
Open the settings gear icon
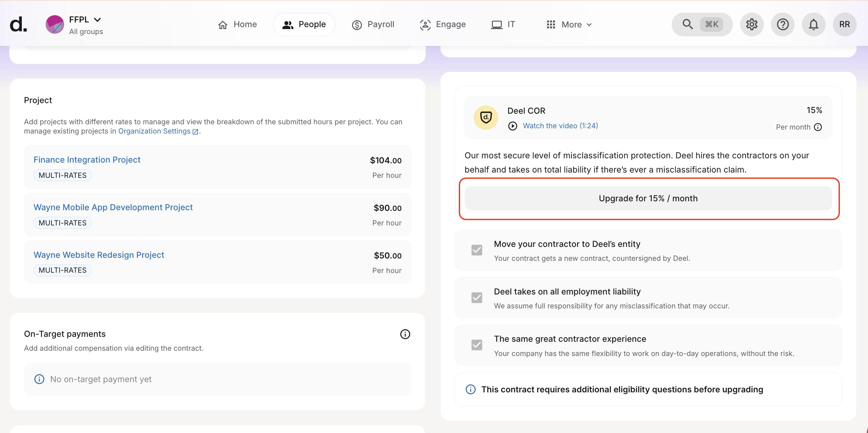[x=751, y=24]
